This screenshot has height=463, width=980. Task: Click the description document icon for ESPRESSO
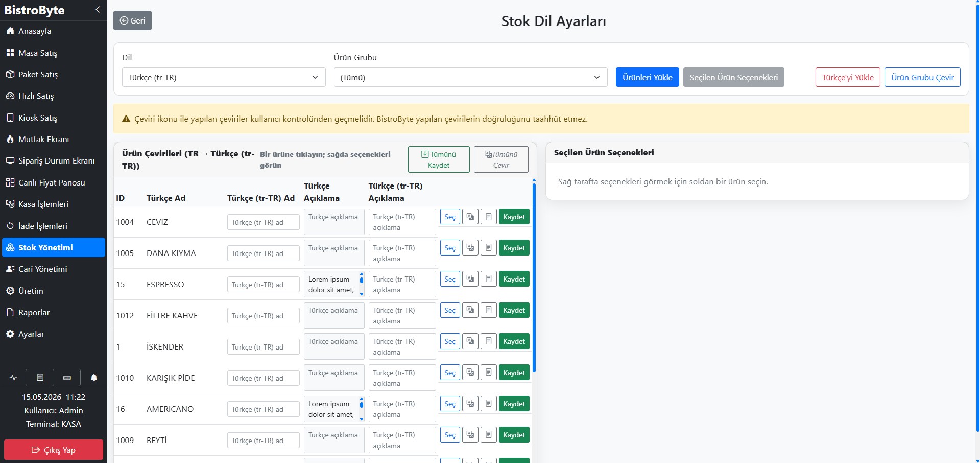[489, 279]
